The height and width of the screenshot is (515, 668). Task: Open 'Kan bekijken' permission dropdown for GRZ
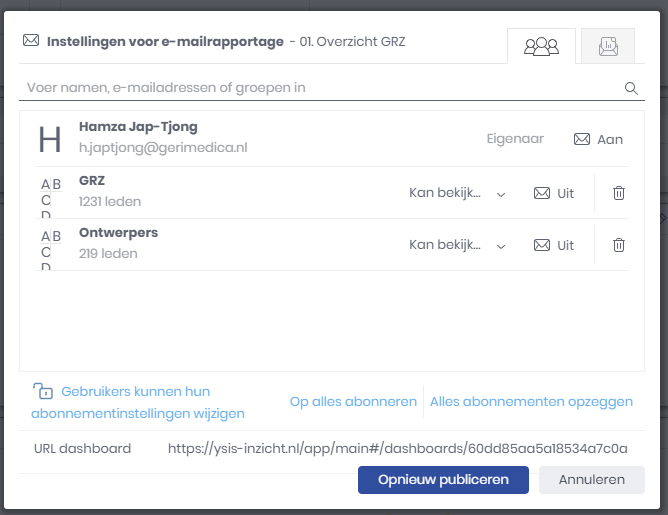pyautogui.click(x=457, y=193)
